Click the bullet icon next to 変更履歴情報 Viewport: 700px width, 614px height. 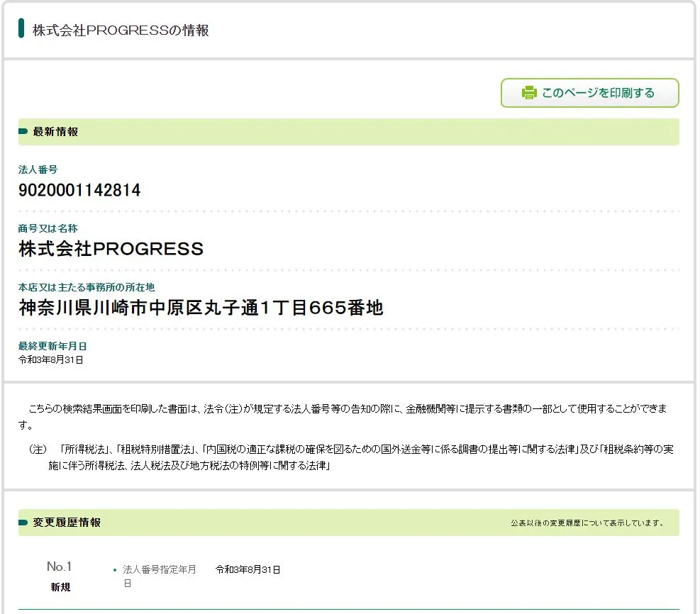coord(23,523)
